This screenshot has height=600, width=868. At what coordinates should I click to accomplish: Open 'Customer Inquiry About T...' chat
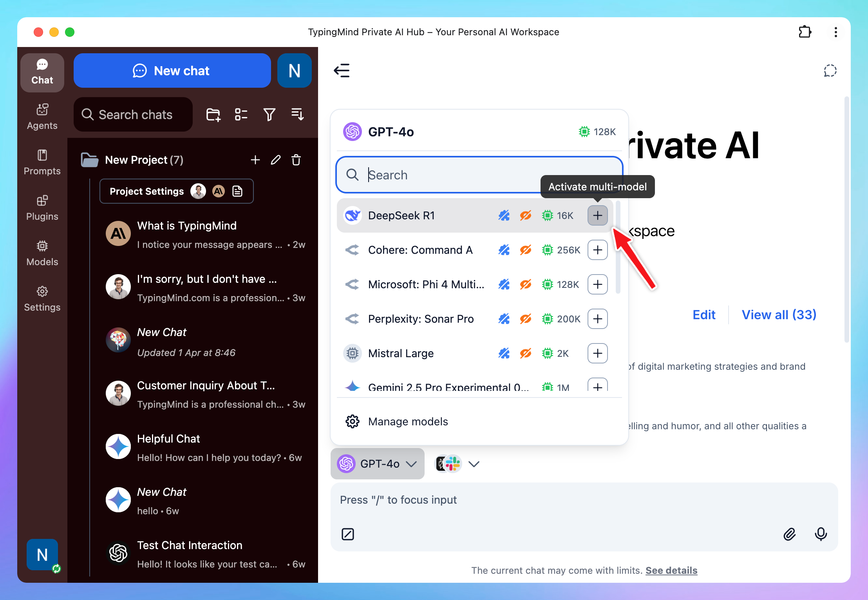pyautogui.click(x=205, y=394)
